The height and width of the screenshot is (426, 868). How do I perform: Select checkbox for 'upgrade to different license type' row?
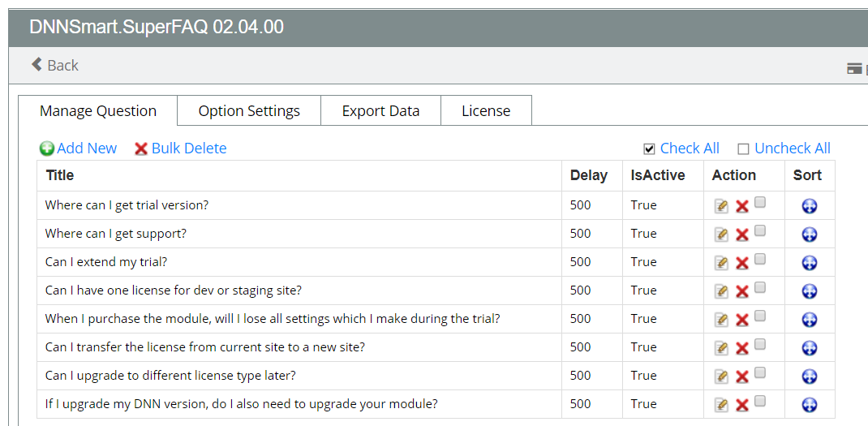760,372
